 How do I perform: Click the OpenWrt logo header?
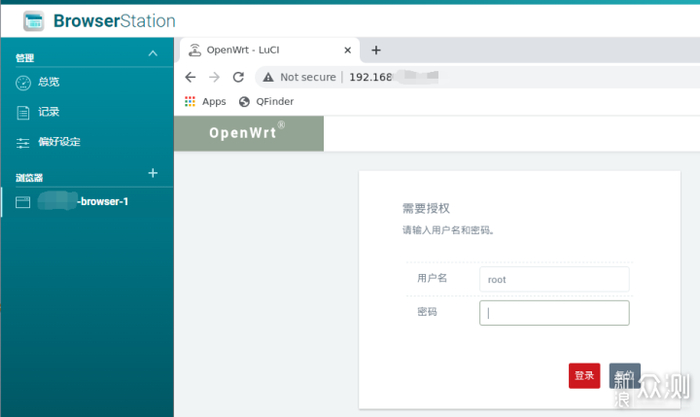pos(249,133)
